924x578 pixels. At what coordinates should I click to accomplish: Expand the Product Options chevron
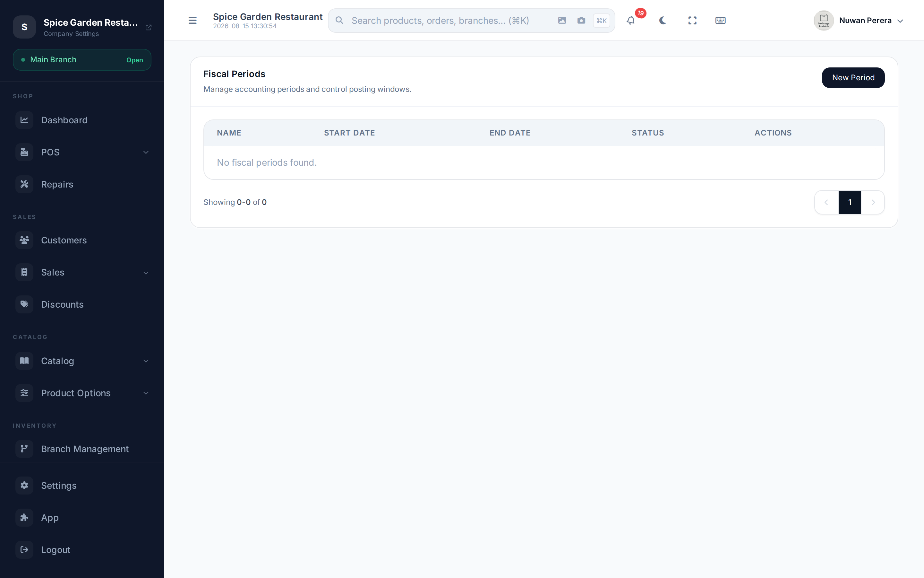[x=146, y=393]
